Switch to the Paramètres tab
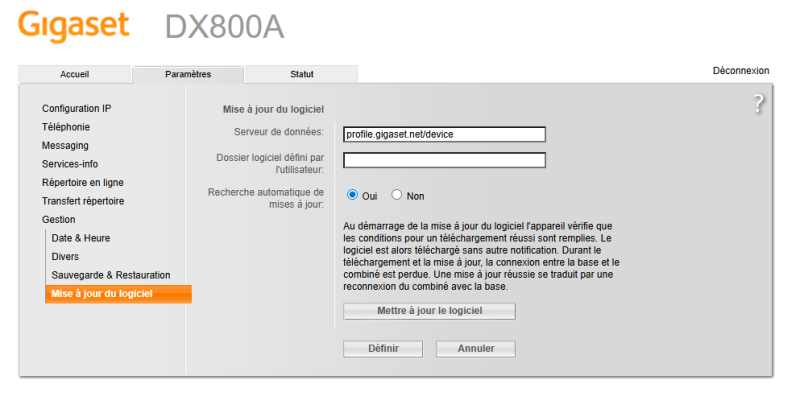The width and height of the screenshot is (800, 413). (x=188, y=74)
